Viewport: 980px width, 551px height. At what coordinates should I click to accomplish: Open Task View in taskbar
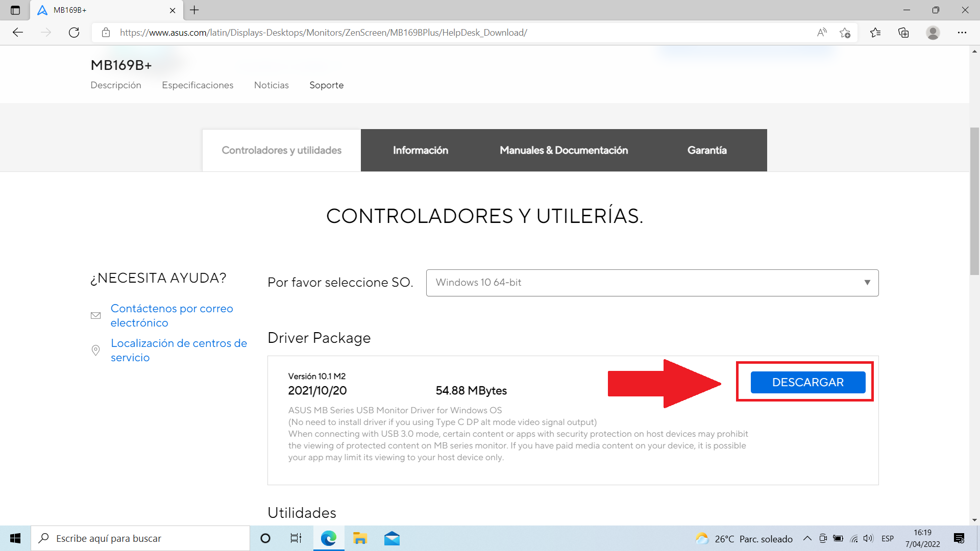click(296, 538)
